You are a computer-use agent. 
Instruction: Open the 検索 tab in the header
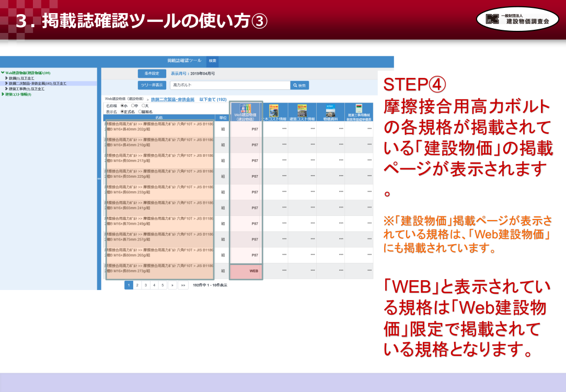click(212, 61)
